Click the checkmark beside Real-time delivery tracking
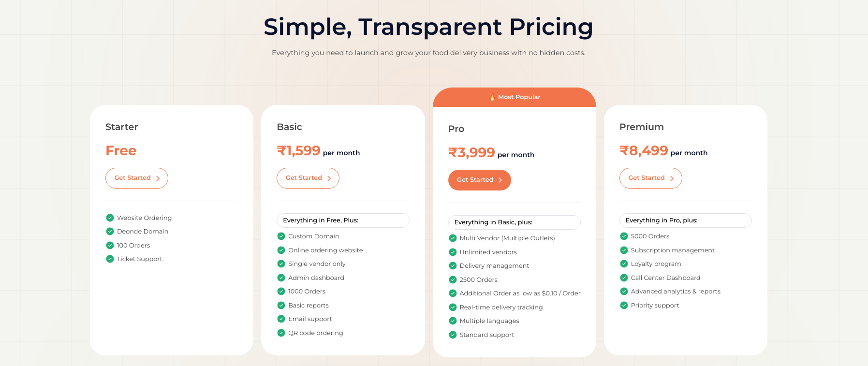This screenshot has width=868, height=366. tap(453, 307)
